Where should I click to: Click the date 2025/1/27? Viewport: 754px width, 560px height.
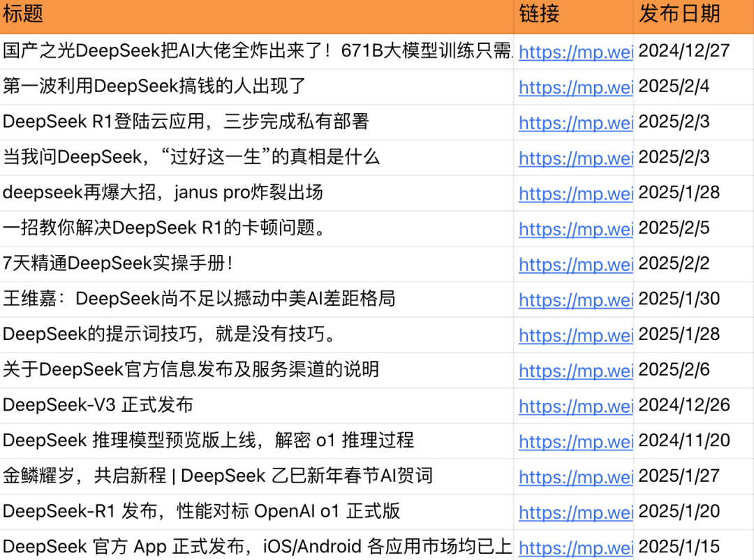[x=679, y=476]
